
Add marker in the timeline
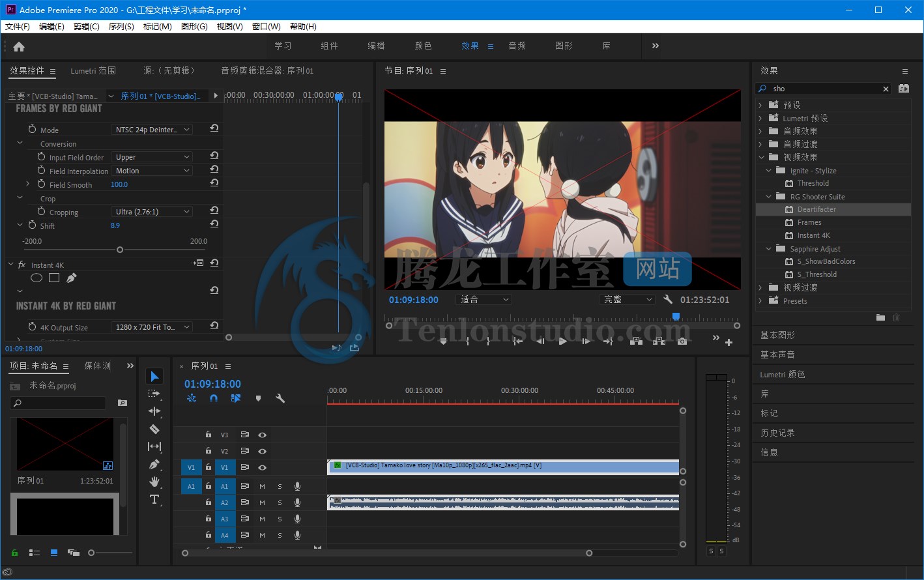[x=258, y=398]
